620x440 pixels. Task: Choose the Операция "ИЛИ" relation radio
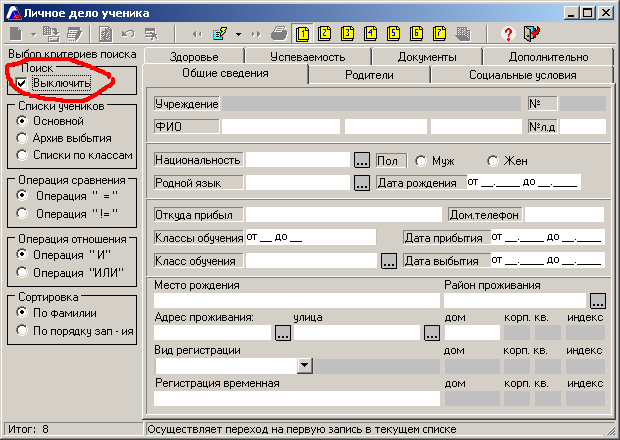(x=22, y=272)
